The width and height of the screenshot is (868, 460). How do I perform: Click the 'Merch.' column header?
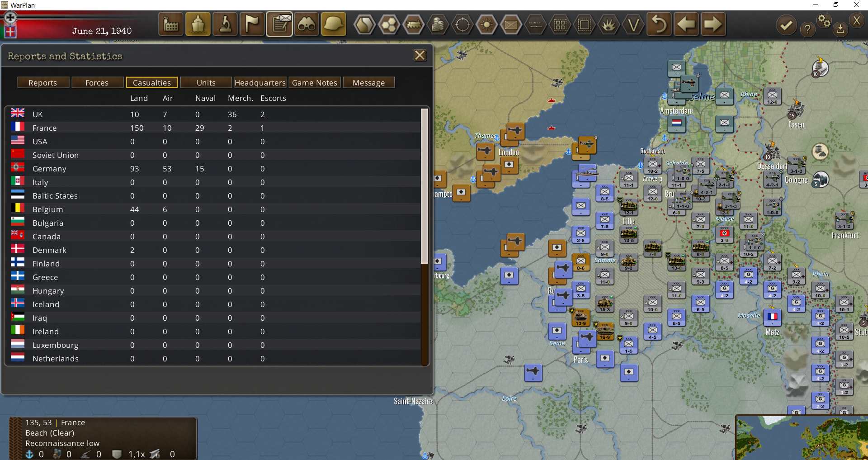[x=241, y=98]
